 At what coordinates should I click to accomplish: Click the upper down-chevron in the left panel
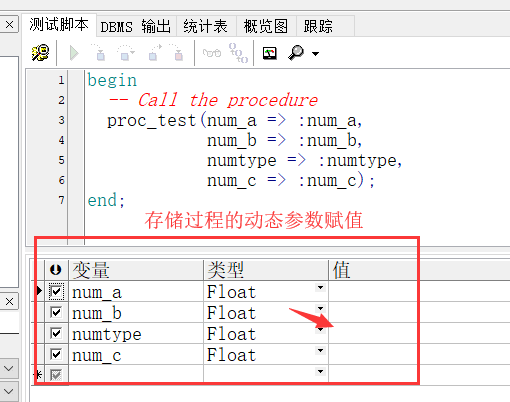point(9,368)
